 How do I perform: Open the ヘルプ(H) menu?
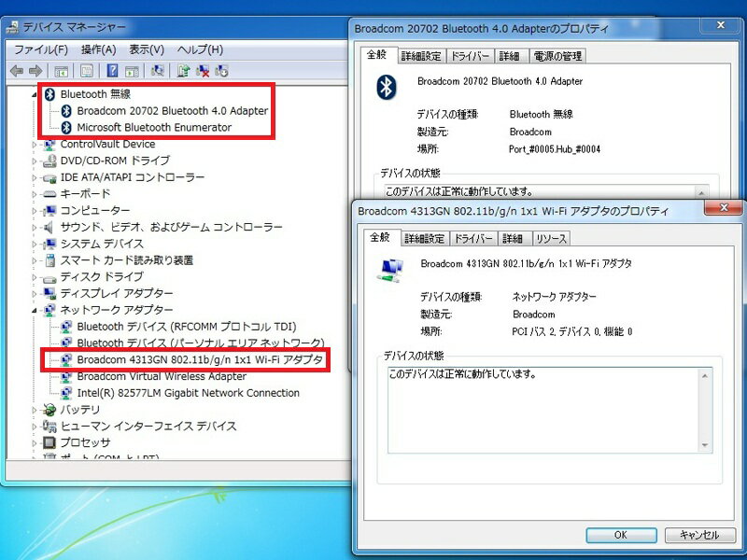coord(200,50)
